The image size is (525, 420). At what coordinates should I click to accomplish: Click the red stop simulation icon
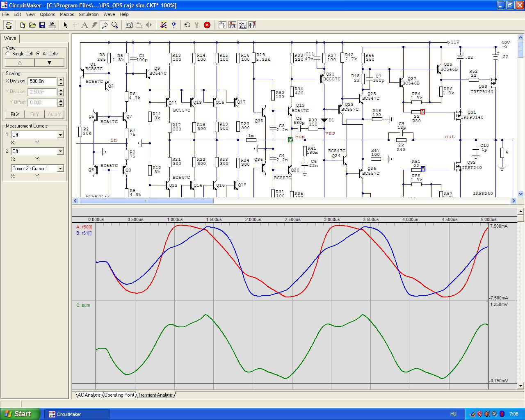tap(207, 25)
